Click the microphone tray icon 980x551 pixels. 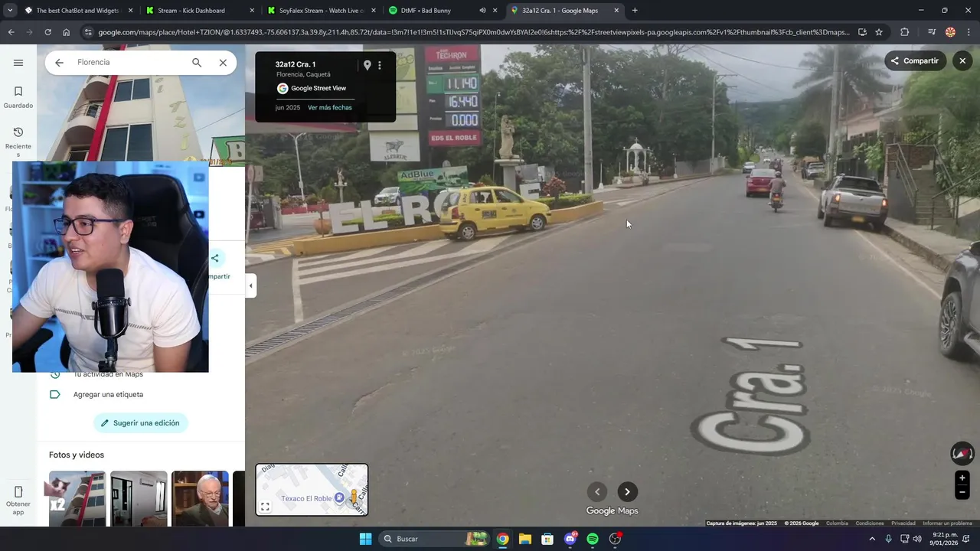[888, 539]
